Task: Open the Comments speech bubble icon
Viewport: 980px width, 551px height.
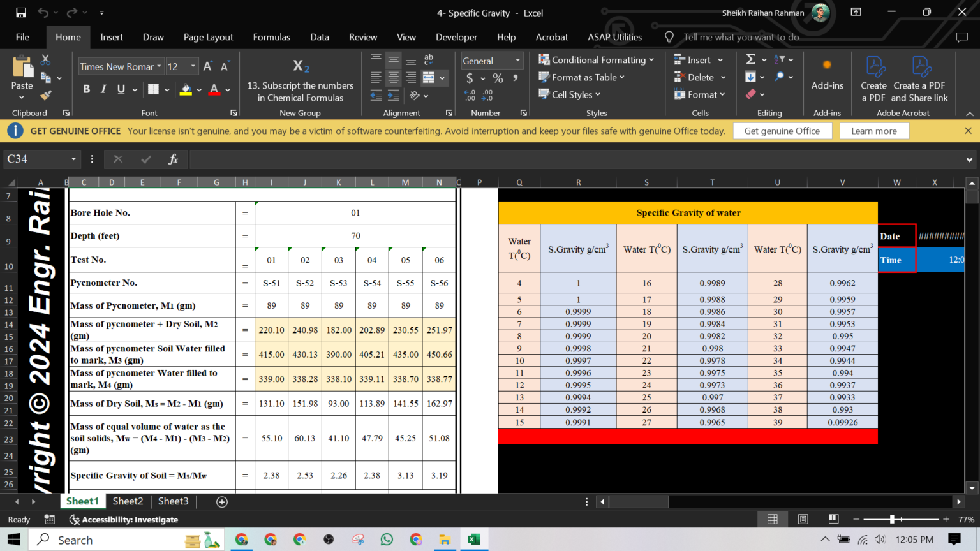Action: pos(961,38)
